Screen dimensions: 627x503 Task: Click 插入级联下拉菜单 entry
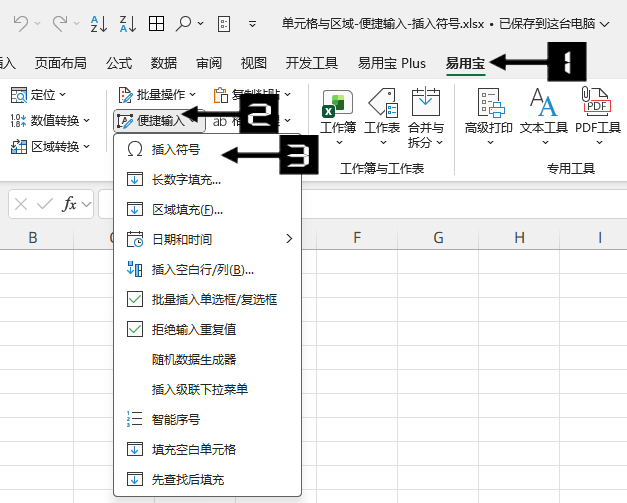tap(199, 389)
